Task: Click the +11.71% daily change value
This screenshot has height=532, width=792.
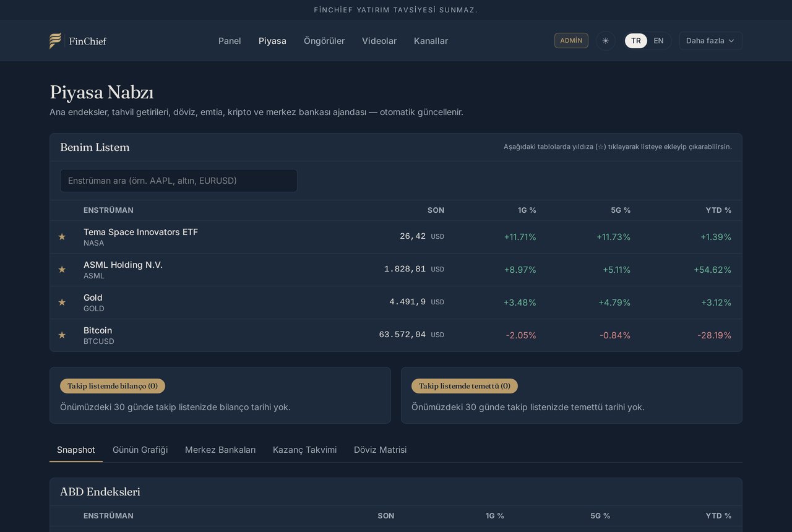Action: tap(520, 237)
